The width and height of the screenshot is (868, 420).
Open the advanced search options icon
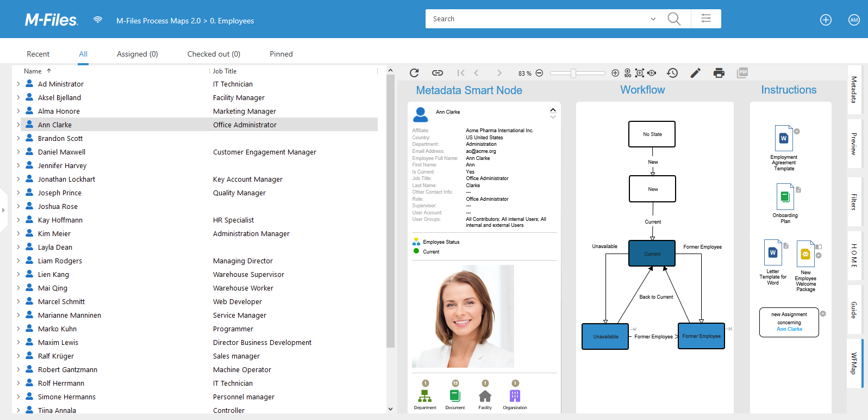706,18
